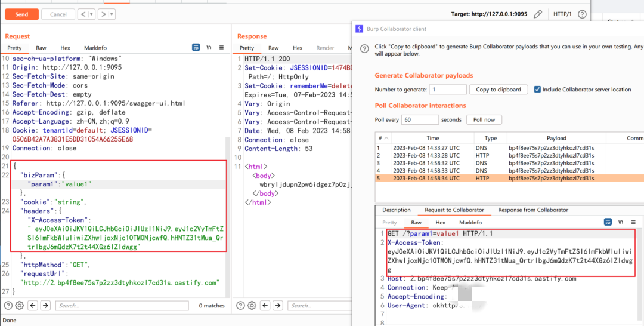644x326 pixels.
Task: Select interaction row at 14:58:33 UTC
Action: (509, 170)
